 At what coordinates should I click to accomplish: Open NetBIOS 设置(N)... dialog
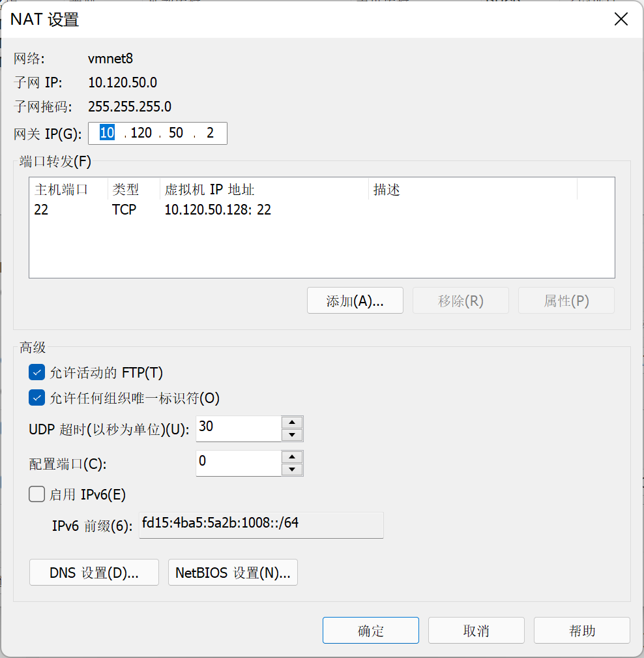click(233, 573)
